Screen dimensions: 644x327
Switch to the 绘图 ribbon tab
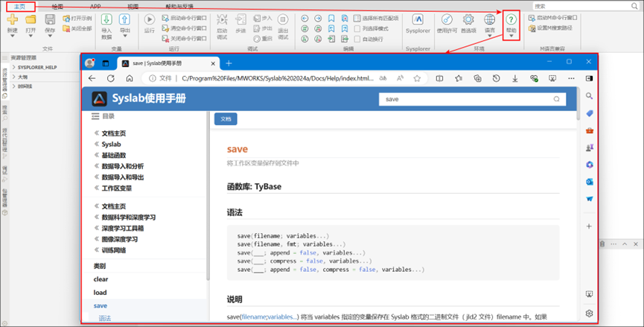(57, 7)
